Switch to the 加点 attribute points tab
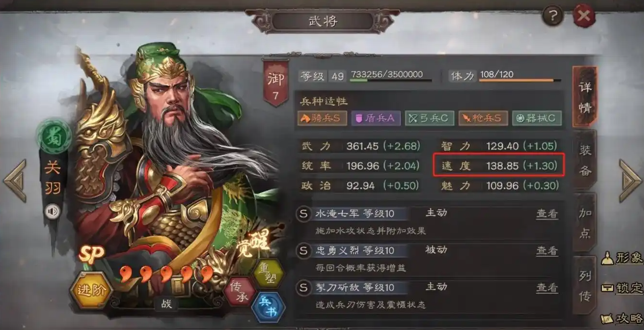644x330 pixels. coord(585,222)
